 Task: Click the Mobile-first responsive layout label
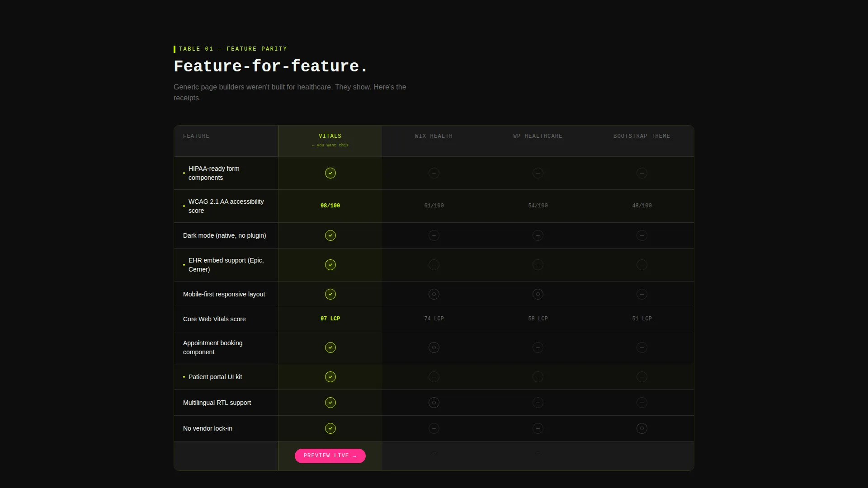tap(224, 294)
